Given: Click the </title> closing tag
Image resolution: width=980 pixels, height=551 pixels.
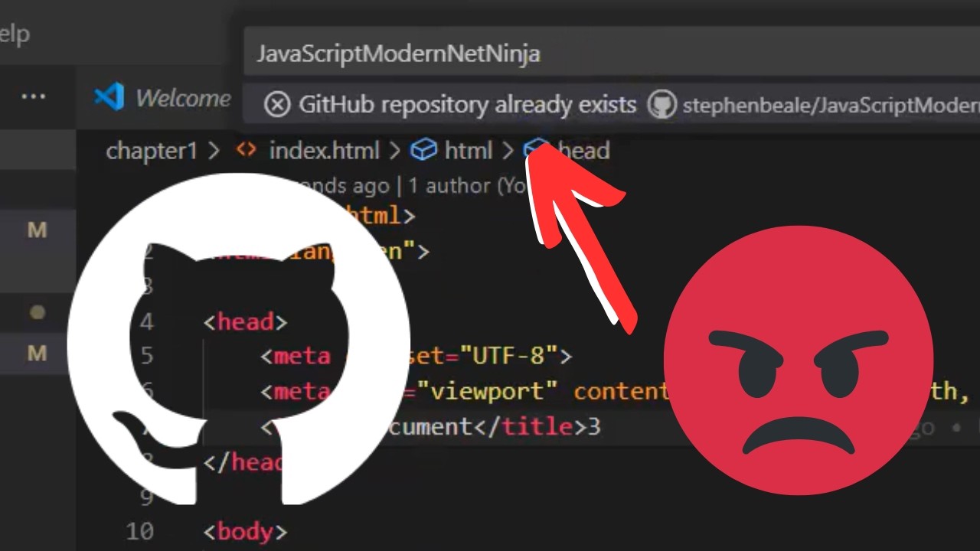Looking at the screenshot, I should pos(531,426).
